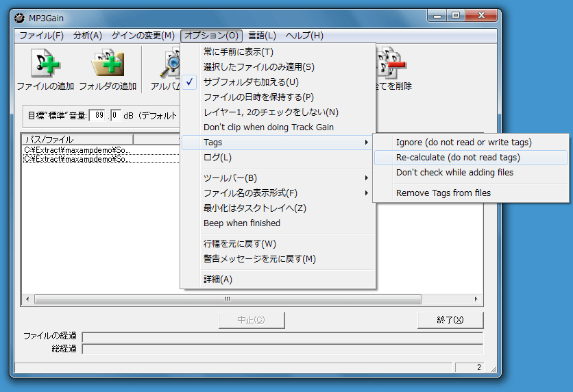This screenshot has width=573, height=392.
Task: Click the アルバム analysis magnifier icon
Action: point(170,64)
